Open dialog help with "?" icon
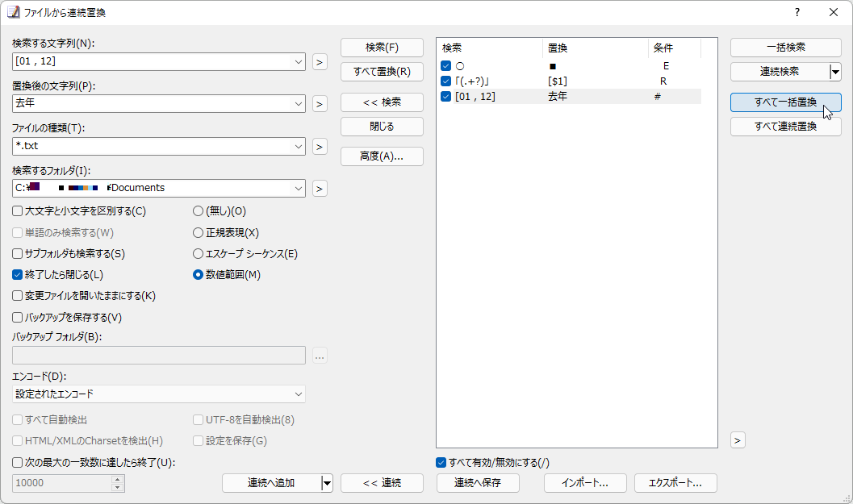This screenshot has width=853, height=504. (x=797, y=12)
